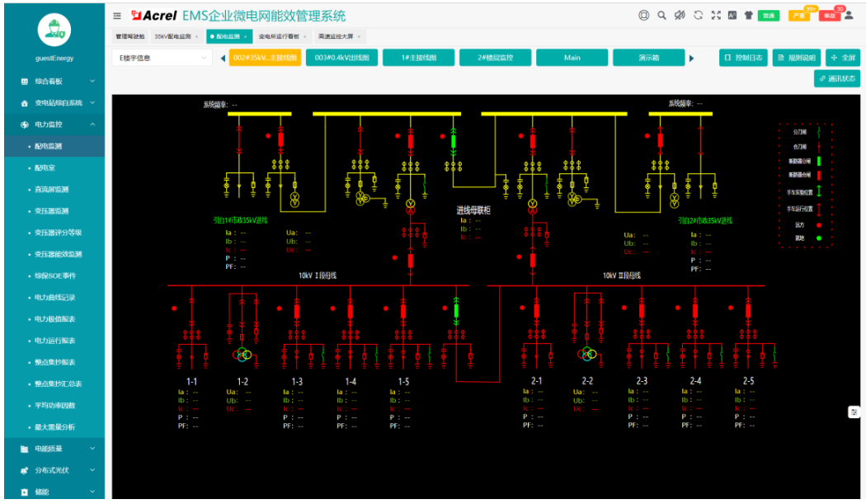Select the 1#主接线图 diagram
Viewport: 866px width, 504px height.
pyautogui.click(x=419, y=58)
